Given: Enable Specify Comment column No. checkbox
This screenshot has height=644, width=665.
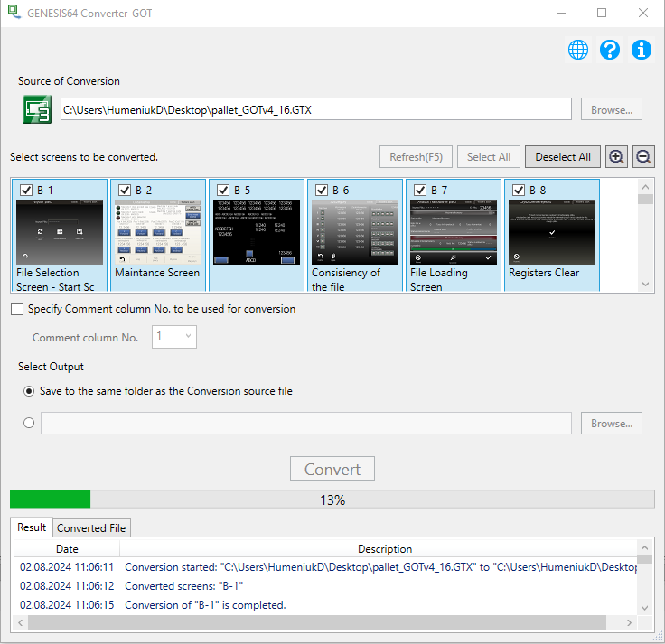Looking at the screenshot, I should pyautogui.click(x=17, y=309).
